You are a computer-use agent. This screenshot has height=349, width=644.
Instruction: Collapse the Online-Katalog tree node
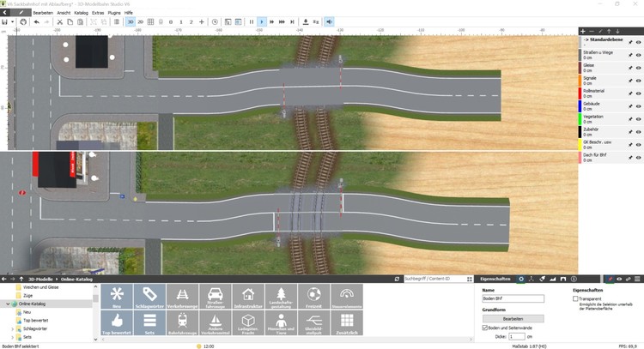pyautogui.click(x=9, y=304)
